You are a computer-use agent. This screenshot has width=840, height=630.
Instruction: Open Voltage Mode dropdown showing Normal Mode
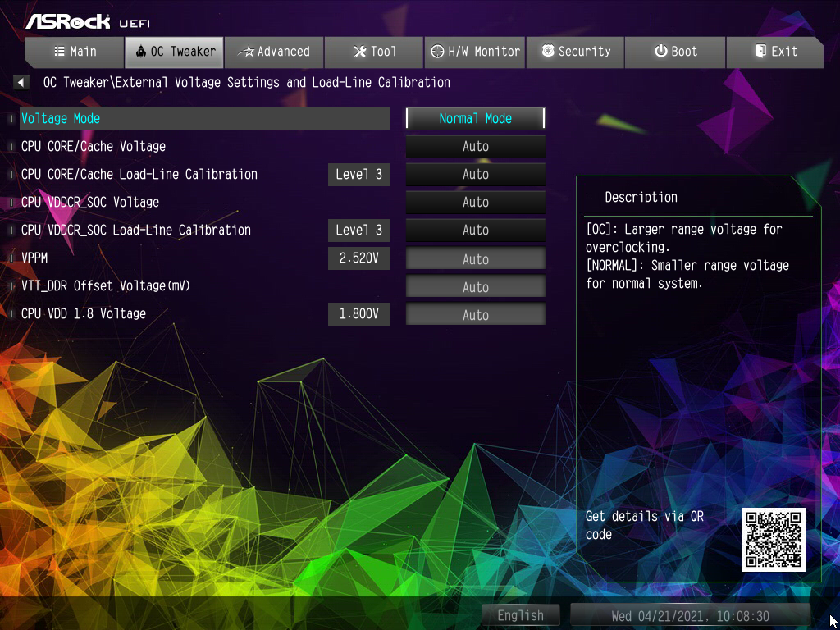pyautogui.click(x=475, y=118)
